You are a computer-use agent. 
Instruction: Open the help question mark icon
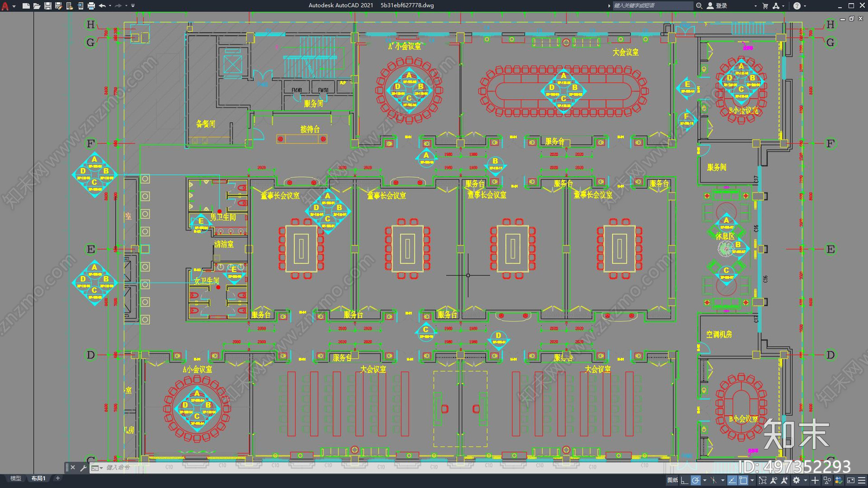click(x=797, y=6)
